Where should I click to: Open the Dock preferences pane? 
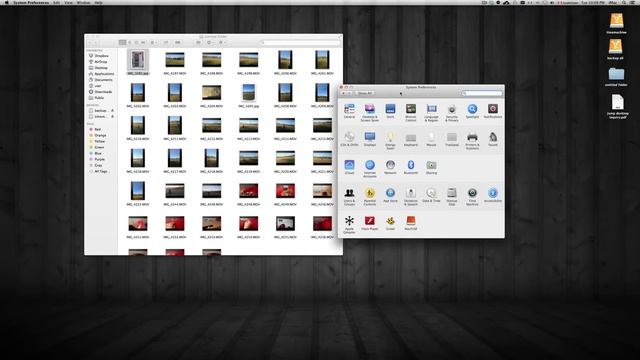point(390,111)
